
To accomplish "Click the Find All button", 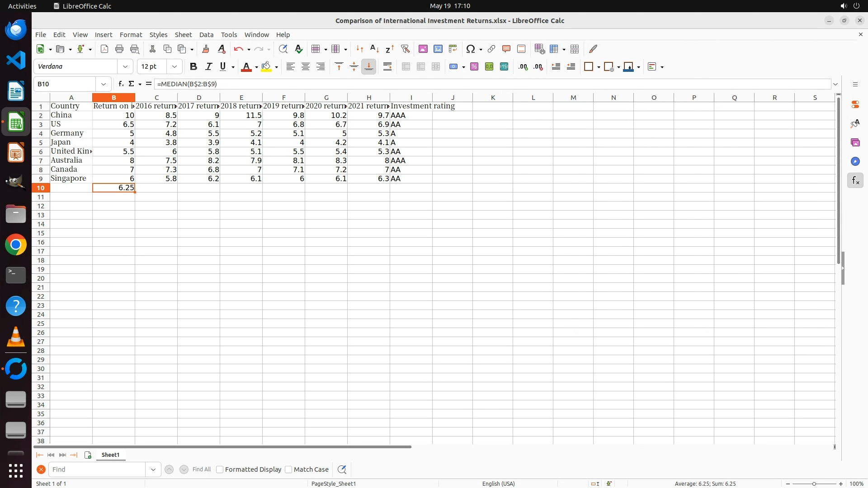I will [x=201, y=469].
